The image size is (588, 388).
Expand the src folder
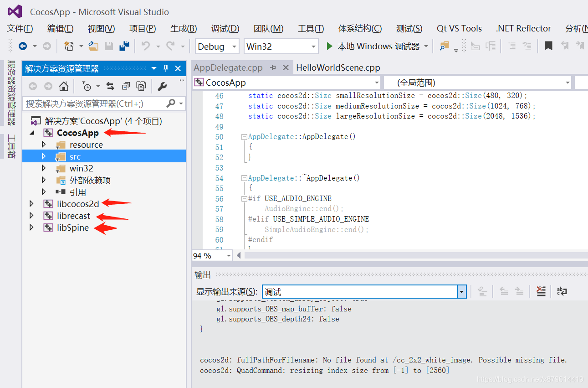44,156
